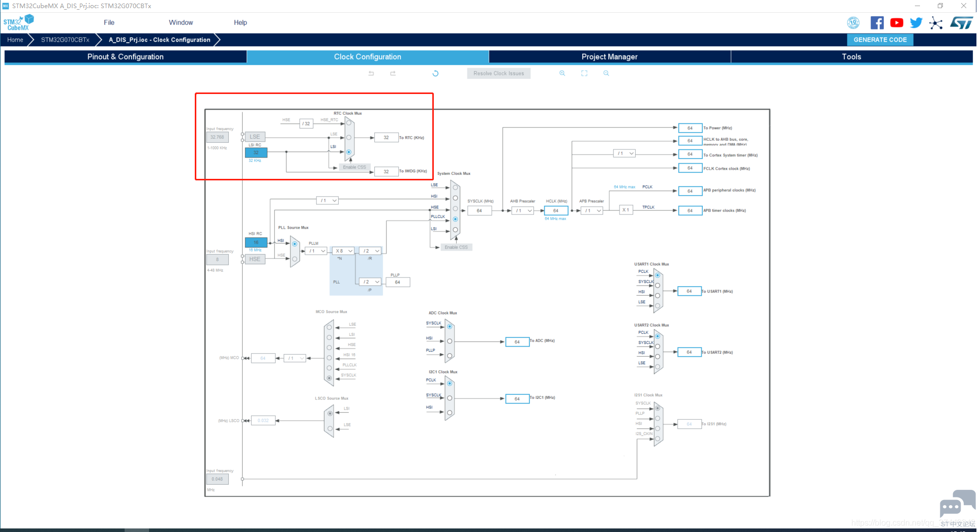
Task: Reset clock configuration with refresh icon
Action: pos(435,73)
